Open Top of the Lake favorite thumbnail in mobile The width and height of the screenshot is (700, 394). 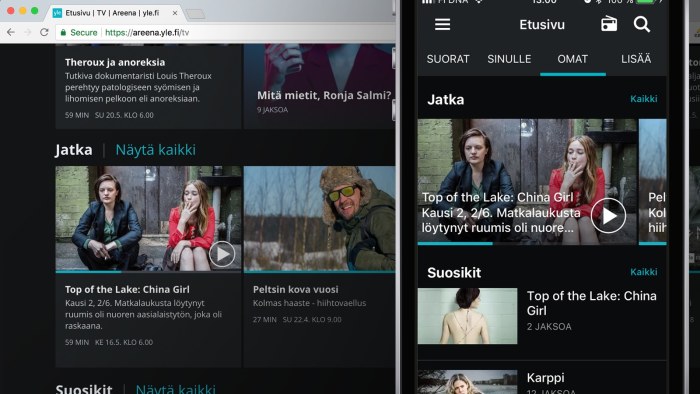click(467, 316)
